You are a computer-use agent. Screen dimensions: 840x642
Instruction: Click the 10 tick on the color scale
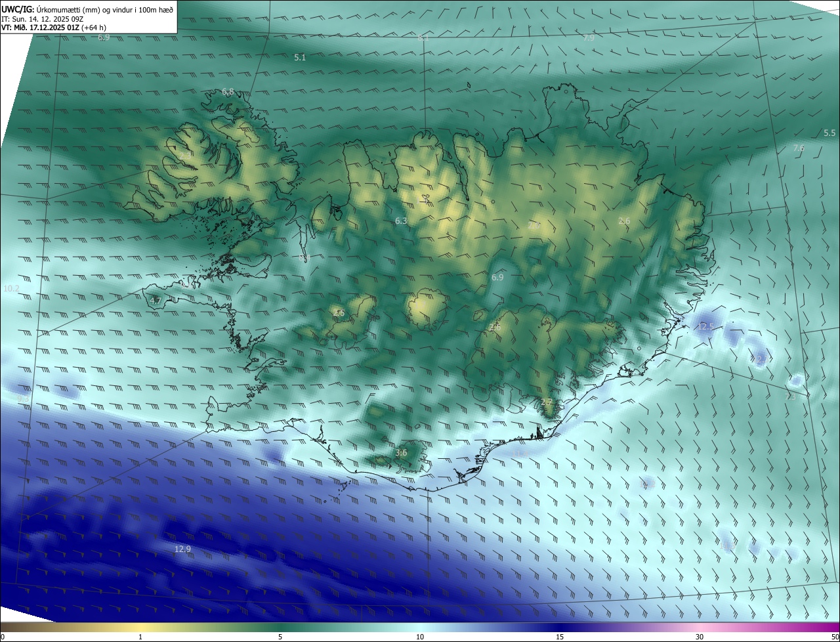(420, 637)
